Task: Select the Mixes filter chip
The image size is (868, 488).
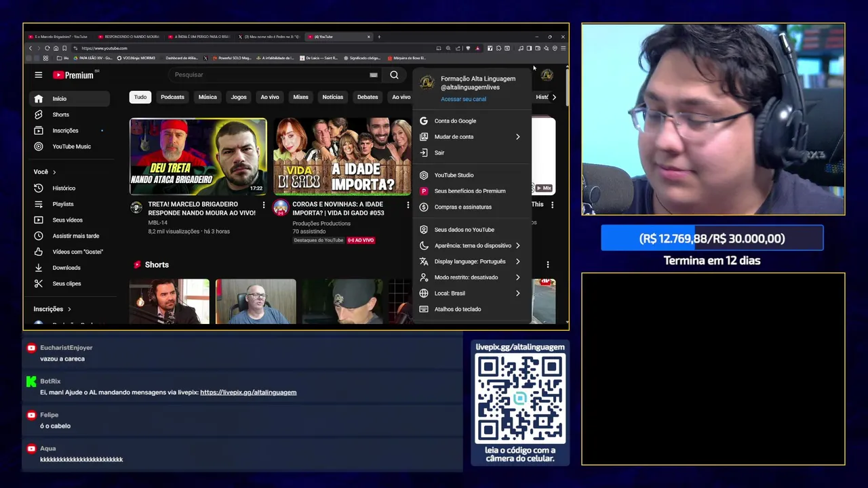Action: point(300,97)
